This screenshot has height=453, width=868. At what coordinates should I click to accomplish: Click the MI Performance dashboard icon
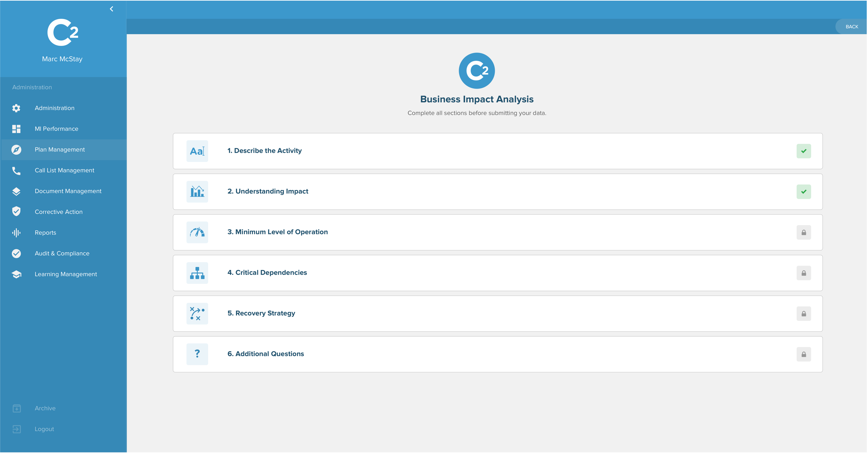pyautogui.click(x=16, y=129)
